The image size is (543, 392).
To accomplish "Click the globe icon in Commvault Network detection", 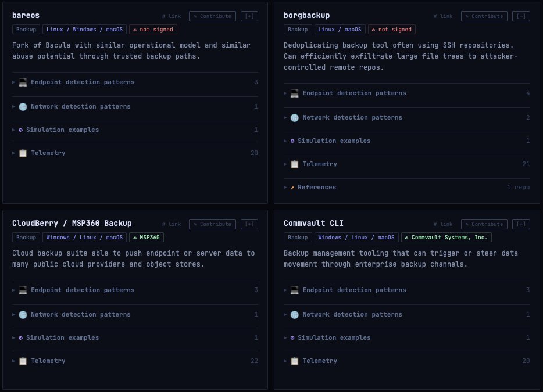I will [294, 315].
